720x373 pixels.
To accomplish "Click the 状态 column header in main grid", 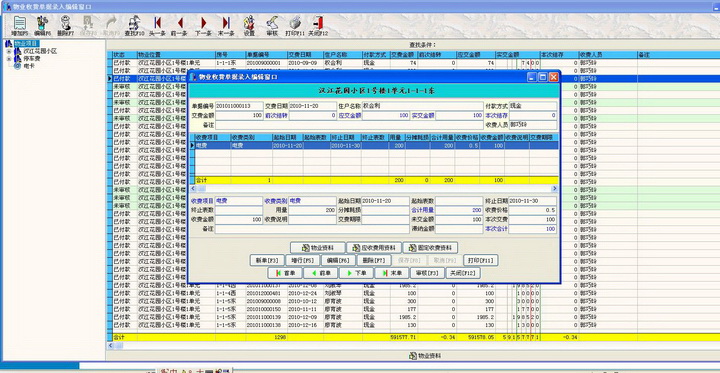I will tap(124, 55).
